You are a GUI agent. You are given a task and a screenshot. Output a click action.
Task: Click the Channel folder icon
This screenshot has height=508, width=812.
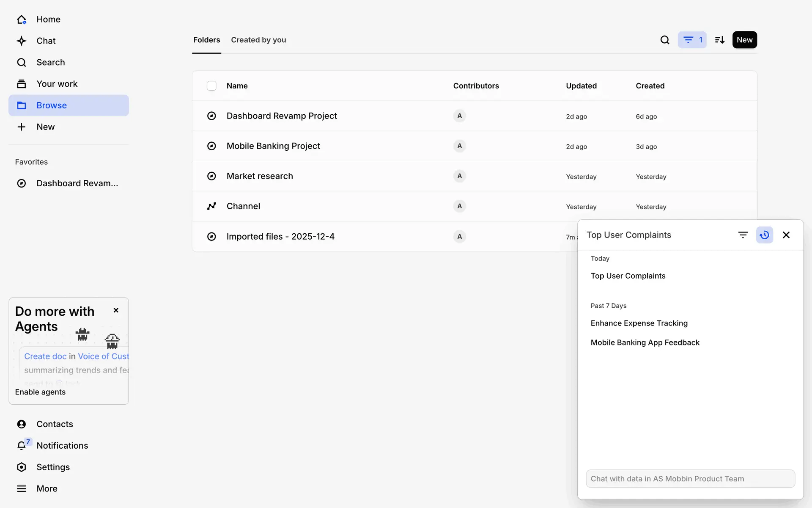[211, 206]
